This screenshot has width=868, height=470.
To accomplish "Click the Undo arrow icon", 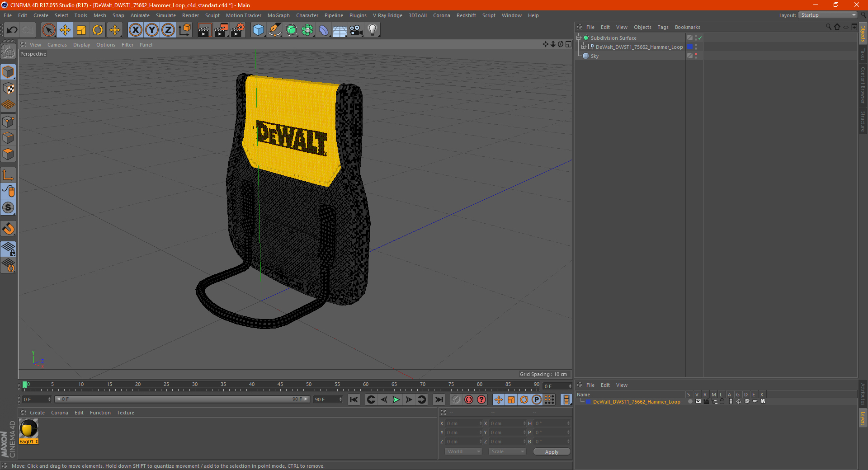I will pyautogui.click(x=12, y=30).
